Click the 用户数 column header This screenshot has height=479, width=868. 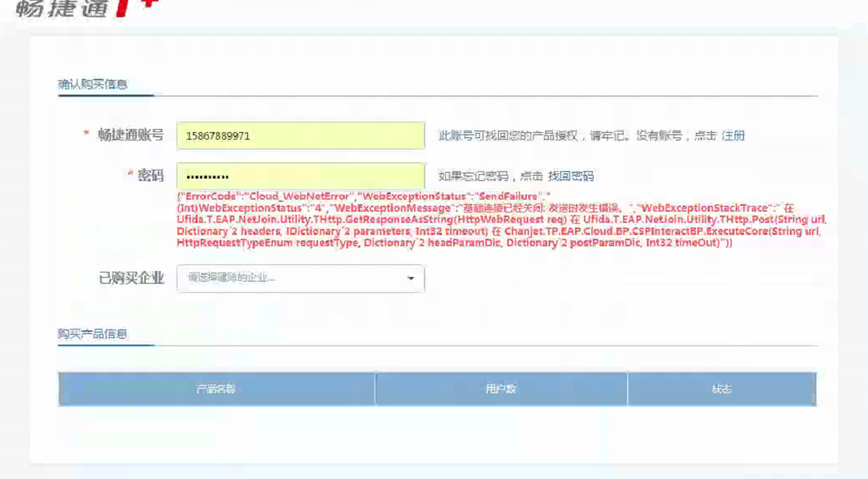[501, 389]
